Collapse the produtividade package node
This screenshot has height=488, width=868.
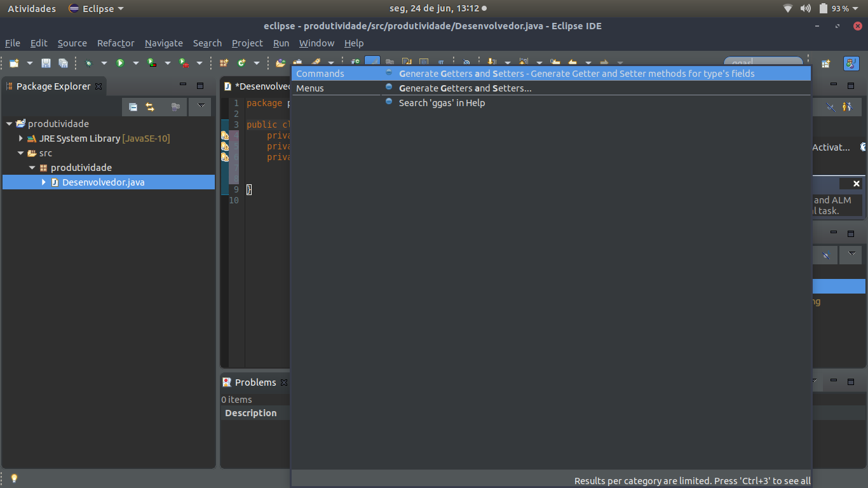(x=32, y=168)
